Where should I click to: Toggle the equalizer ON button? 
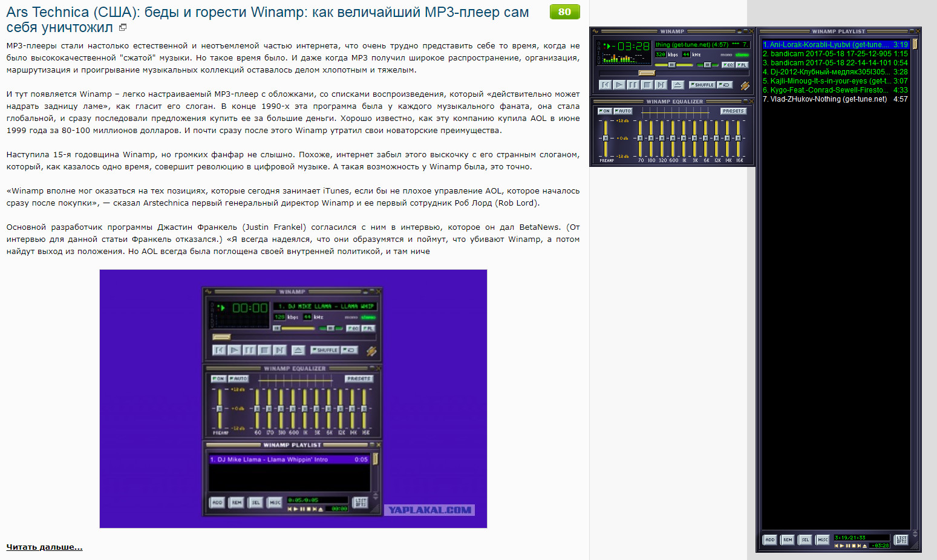[x=604, y=111]
